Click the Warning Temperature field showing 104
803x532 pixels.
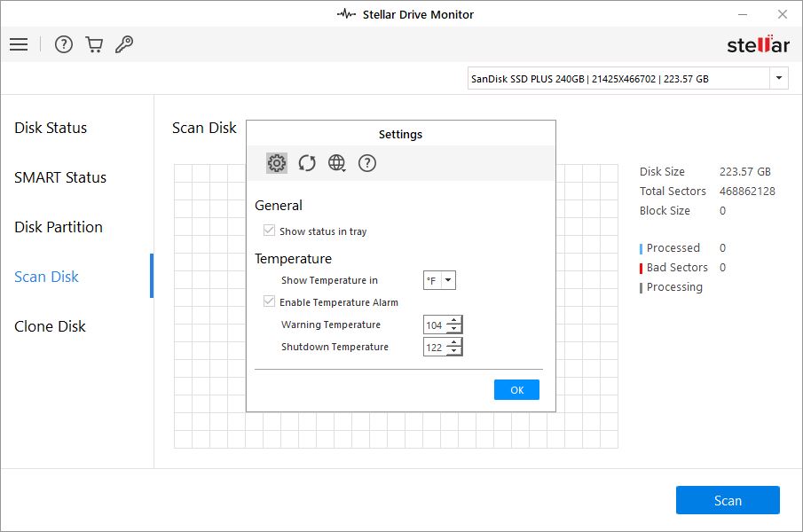(435, 325)
